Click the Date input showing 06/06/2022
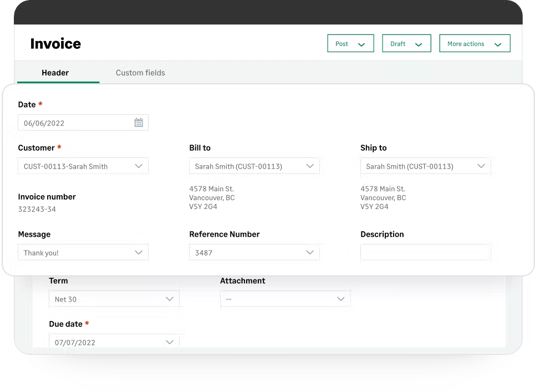 [83, 123]
